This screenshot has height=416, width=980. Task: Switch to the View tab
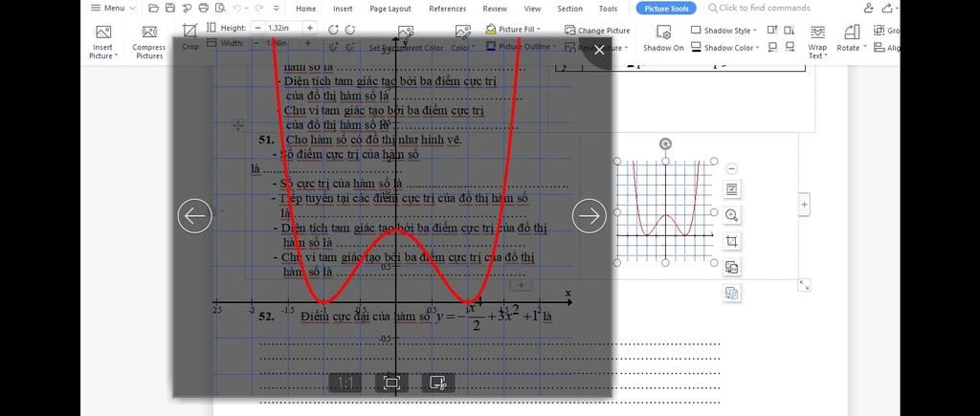[532, 9]
